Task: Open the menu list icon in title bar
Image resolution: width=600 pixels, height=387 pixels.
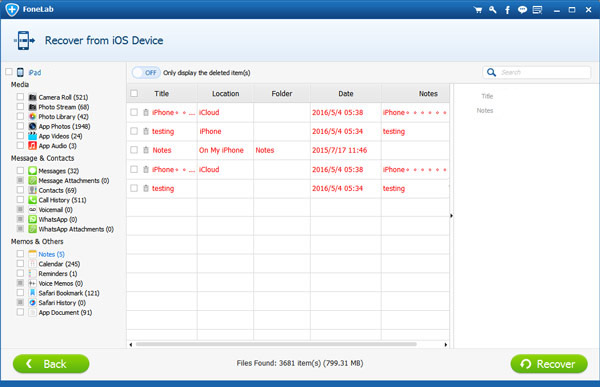Action: (537, 10)
